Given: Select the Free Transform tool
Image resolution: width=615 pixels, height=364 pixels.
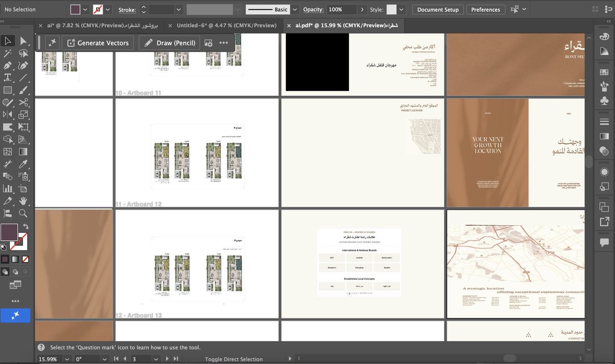Looking at the screenshot, I should click(24, 126).
